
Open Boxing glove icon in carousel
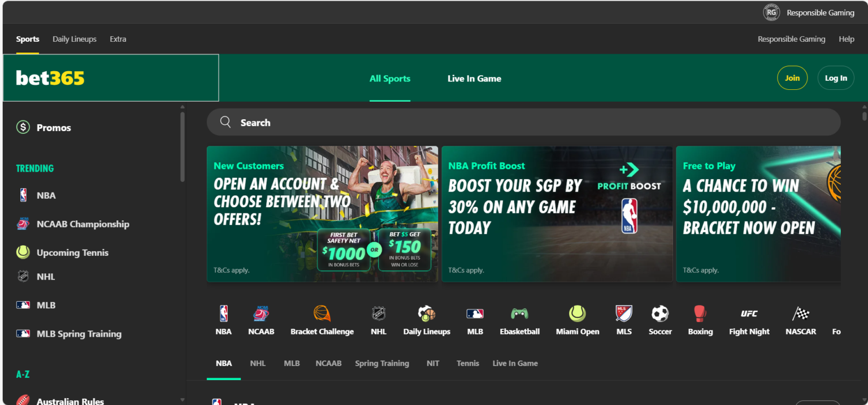click(700, 313)
